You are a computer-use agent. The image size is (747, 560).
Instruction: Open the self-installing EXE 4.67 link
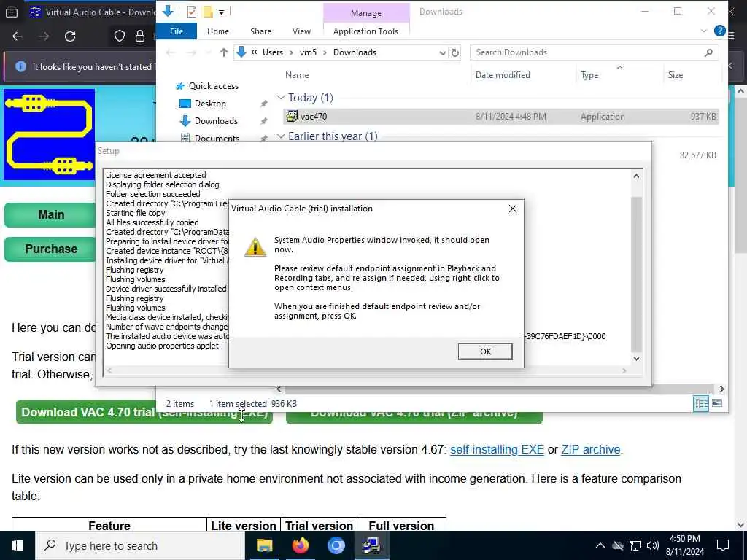pos(497,449)
